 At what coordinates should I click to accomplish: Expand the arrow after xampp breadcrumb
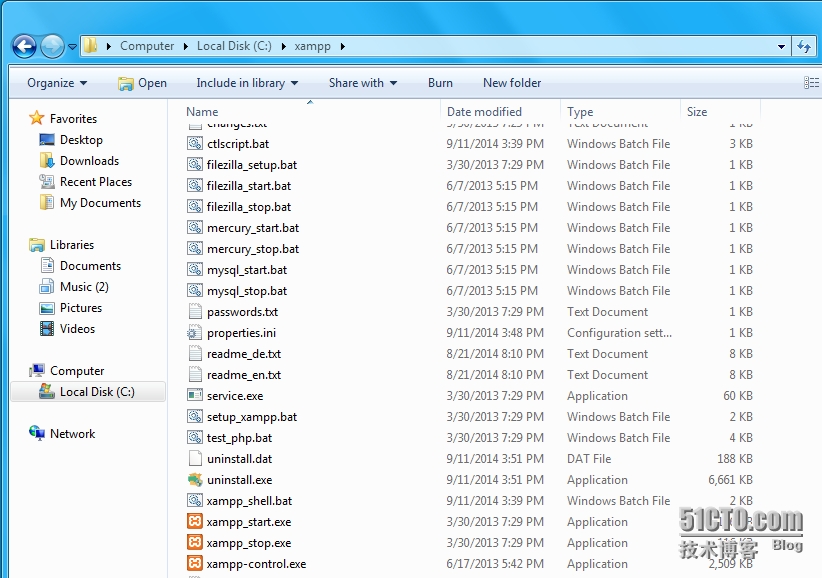point(343,46)
